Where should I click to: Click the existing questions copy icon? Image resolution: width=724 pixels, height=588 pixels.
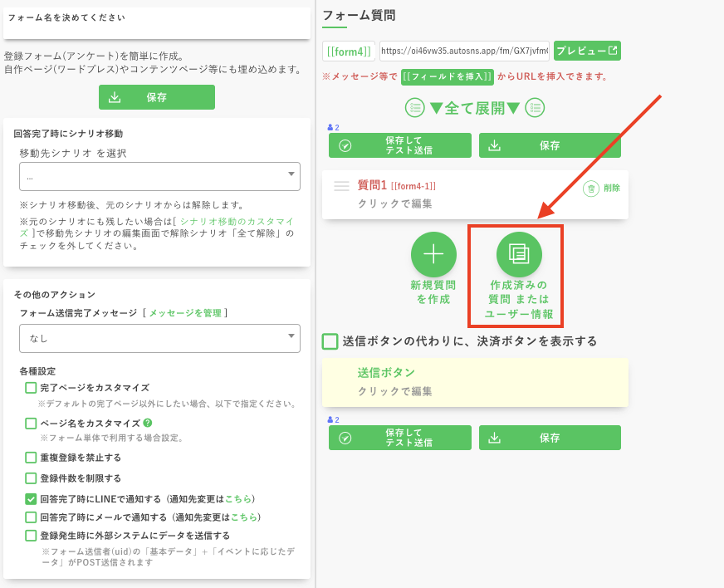pos(519,254)
